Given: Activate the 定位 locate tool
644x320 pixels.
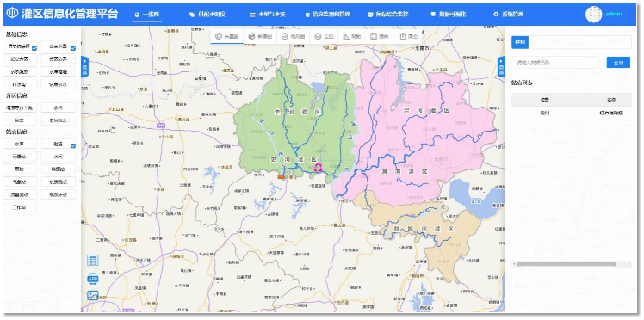Looking at the screenshot, I should click(324, 36).
